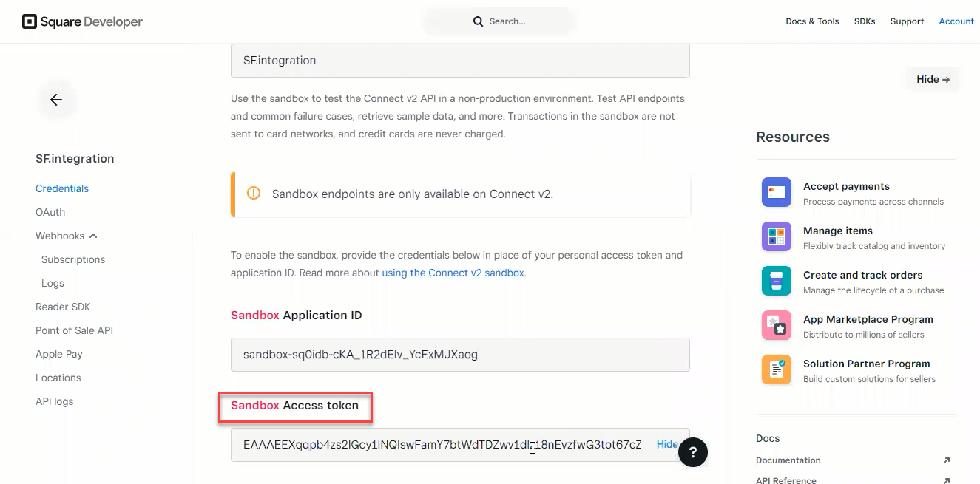The height and width of the screenshot is (484, 980).
Task: Open the SDKs menu
Action: tap(865, 21)
